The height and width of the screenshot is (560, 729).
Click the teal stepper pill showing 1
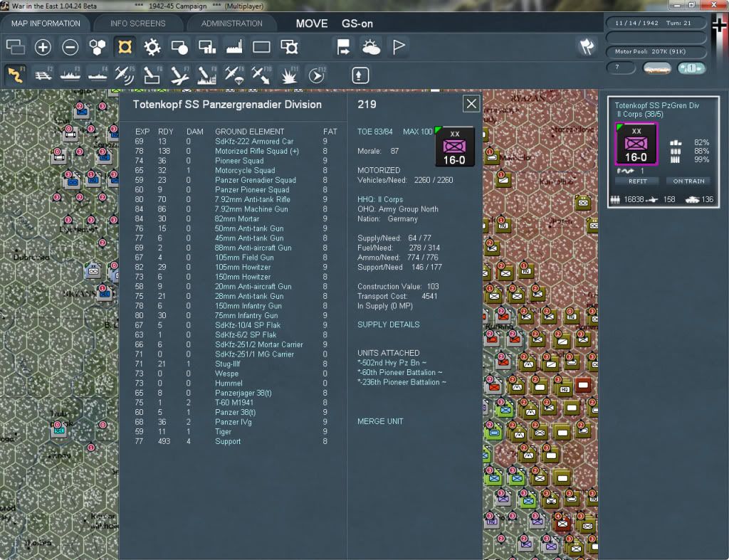[x=691, y=68]
